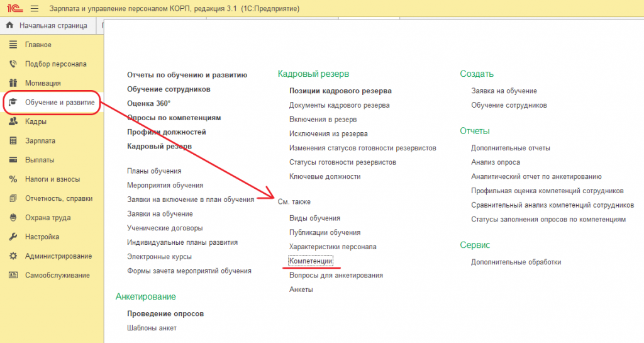Open Характеристики персонала
Image resolution: width=644 pixels, height=343 pixels.
(x=333, y=247)
